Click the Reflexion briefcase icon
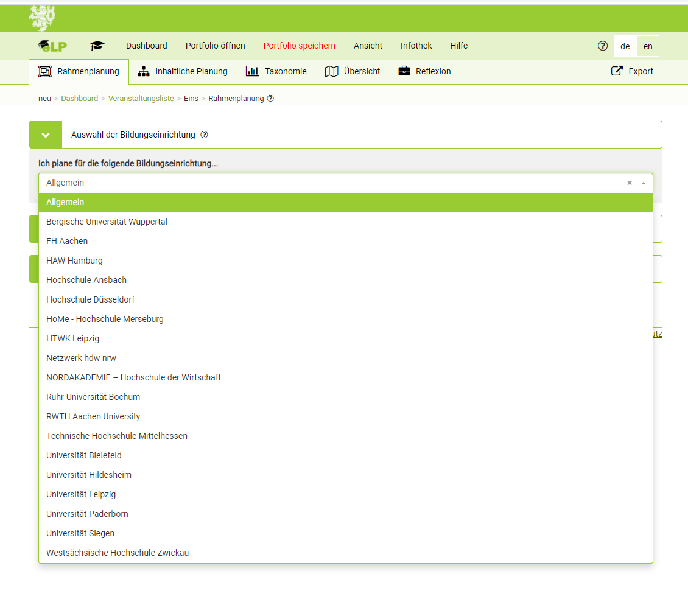 click(404, 71)
